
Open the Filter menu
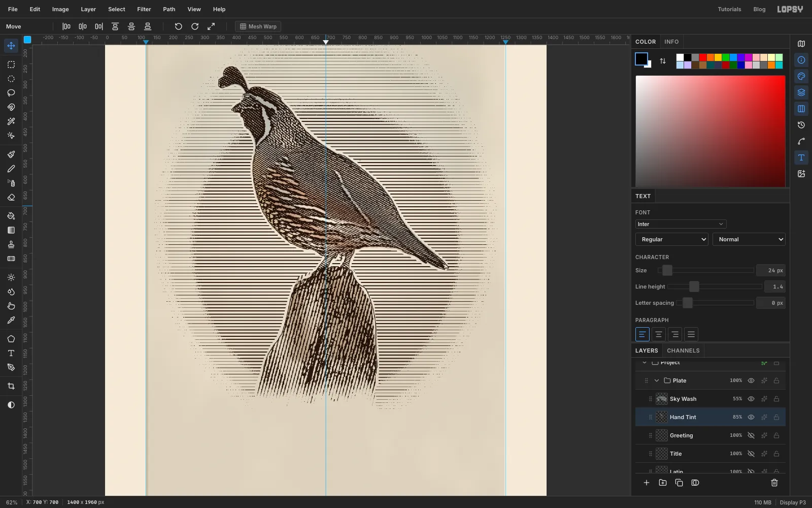point(144,9)
